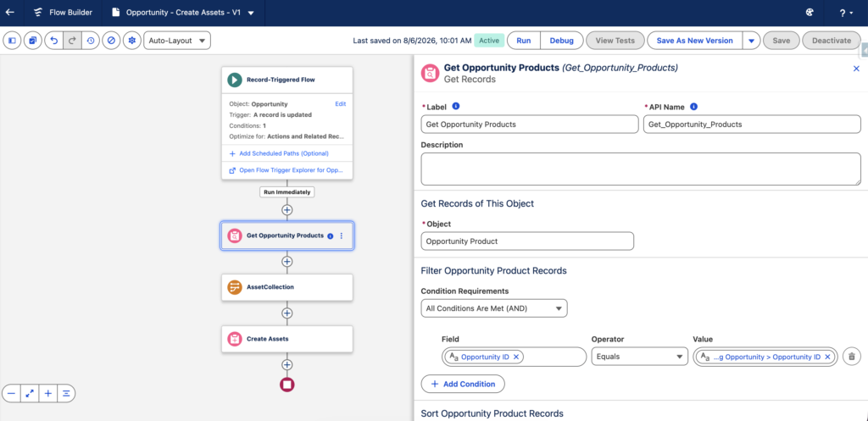Zoom out the canvas
Viewport: 868px width, 421px height.
tap(12, 393)
